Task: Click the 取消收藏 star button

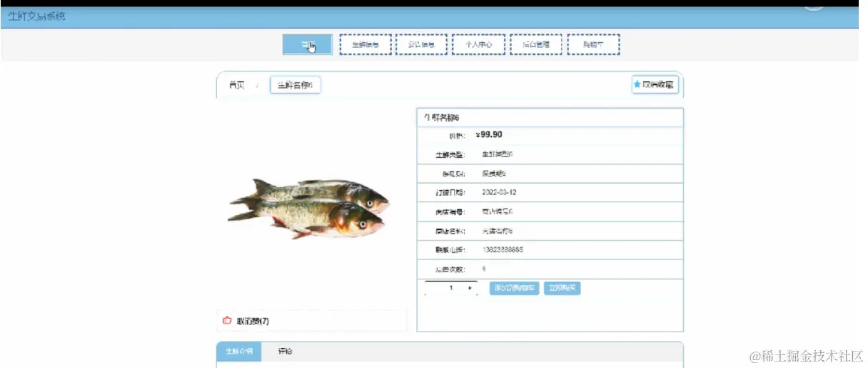Action: pos(655,84)
